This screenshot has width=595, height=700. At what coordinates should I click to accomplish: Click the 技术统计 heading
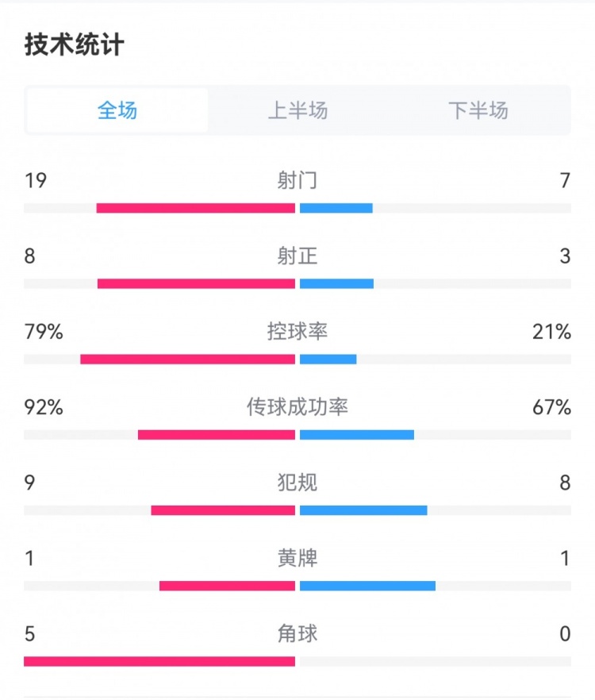[x=75, y=45]
